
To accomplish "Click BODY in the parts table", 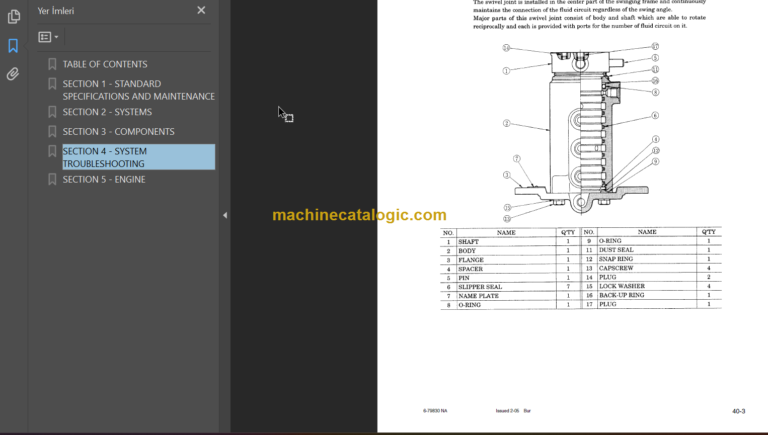I will coord(467,251).
